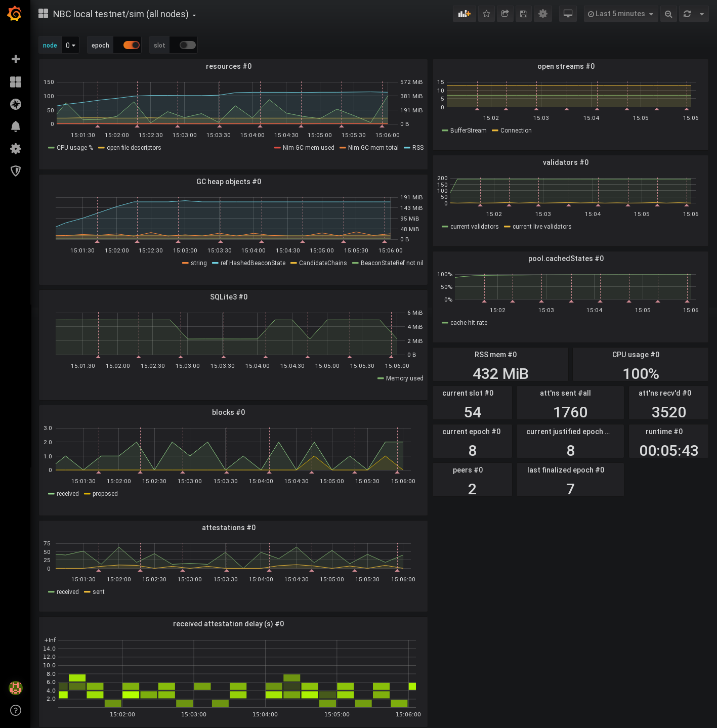Open the 'Last 5 minutes' time picker

click(x=620, y=14)
